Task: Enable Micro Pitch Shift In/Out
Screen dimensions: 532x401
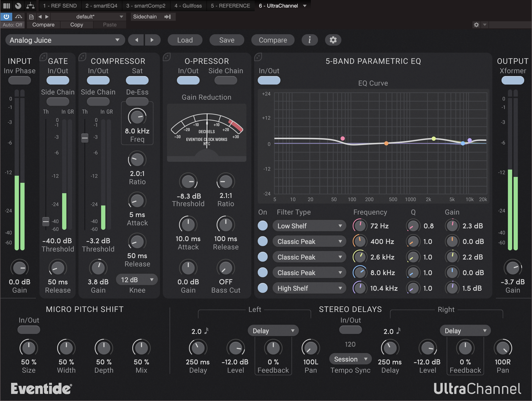Action: click(x=29, y=329)
